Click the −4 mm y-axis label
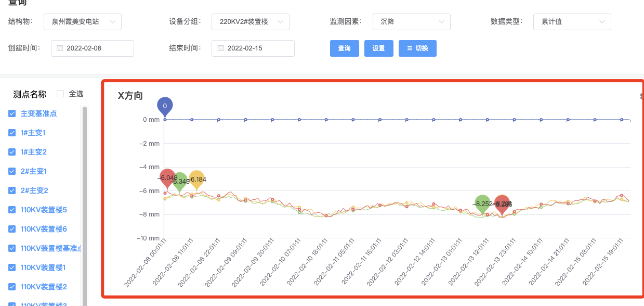This screenshot has height=306, width=644. point(148,167)
